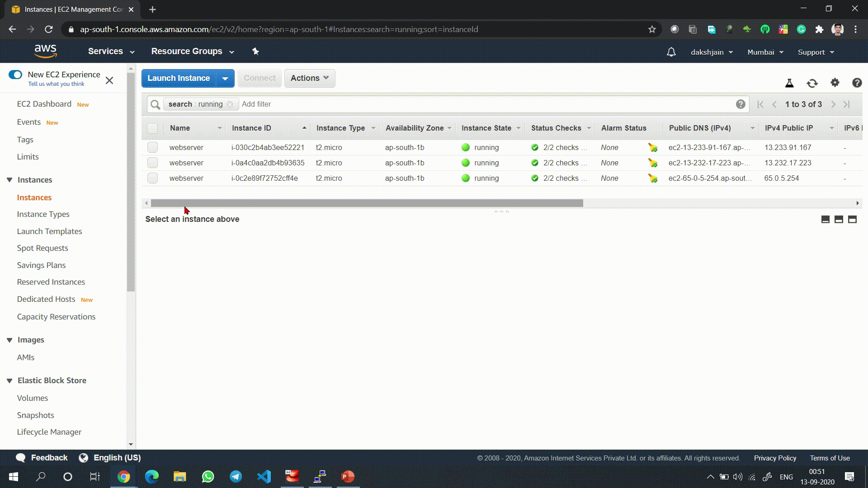Go to first page of results
Image resolution: width=868 pixels, height=488 pixels.
760,104
